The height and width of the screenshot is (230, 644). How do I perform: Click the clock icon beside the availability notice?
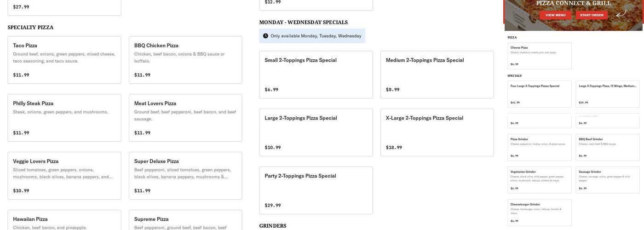[265, 36]
